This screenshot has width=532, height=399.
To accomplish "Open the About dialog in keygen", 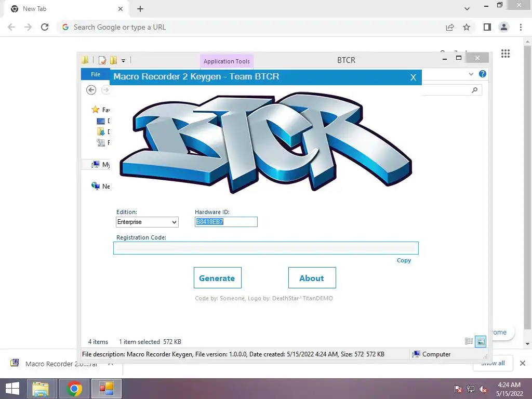I will (x=312, y=278).
